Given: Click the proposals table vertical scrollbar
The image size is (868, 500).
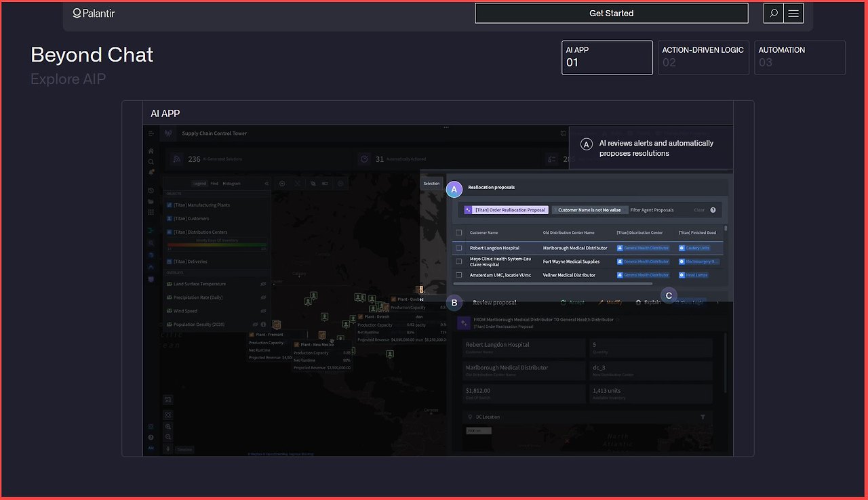Looking at the screenshot, I should coord(726,229).
